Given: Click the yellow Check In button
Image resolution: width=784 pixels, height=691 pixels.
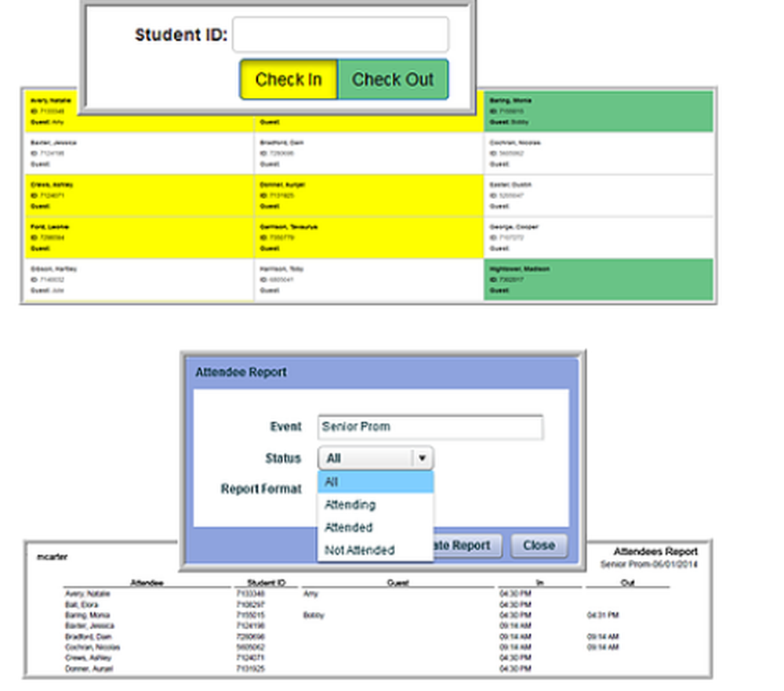Looking at the screenshot, I should [289, 79].
